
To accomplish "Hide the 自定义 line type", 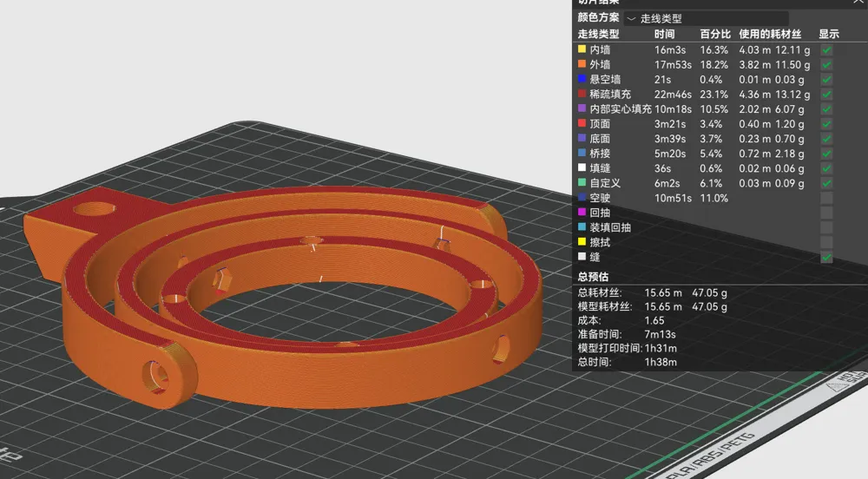I will [826, 183].
